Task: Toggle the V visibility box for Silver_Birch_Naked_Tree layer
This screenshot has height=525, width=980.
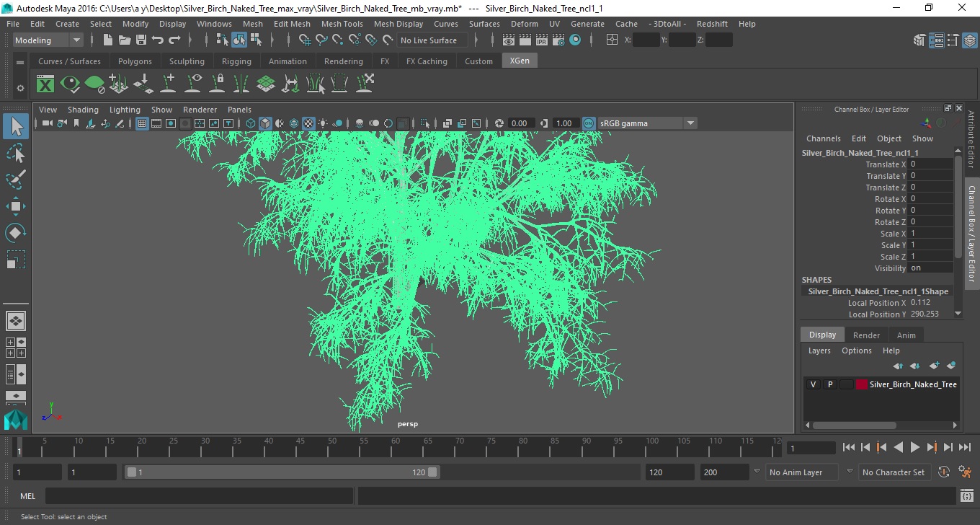Action: (813, 384)
